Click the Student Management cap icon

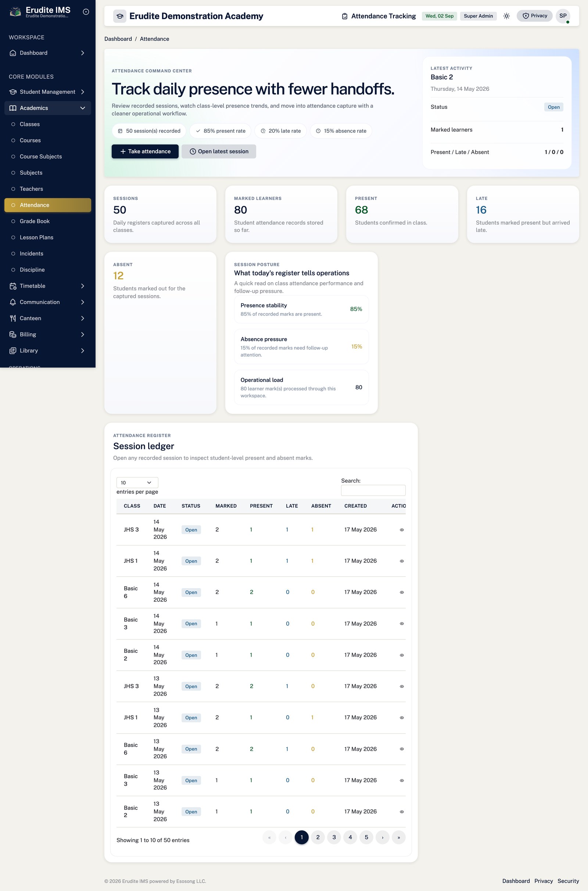click(x=13, y=92)
